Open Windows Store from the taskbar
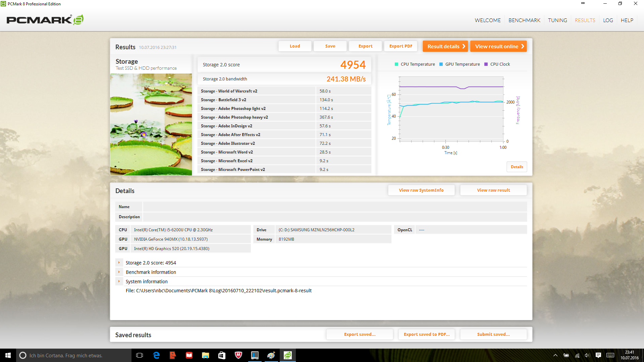 coord(222,355)
